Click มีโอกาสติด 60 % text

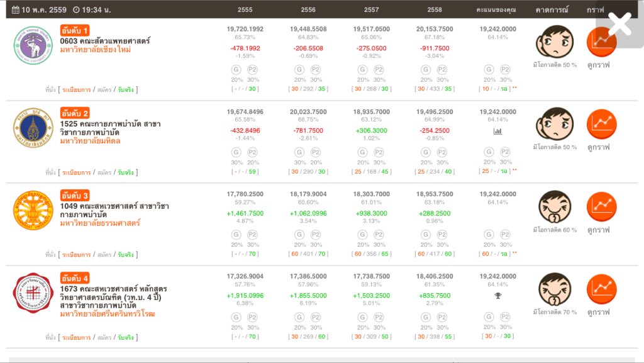point(555,230)
